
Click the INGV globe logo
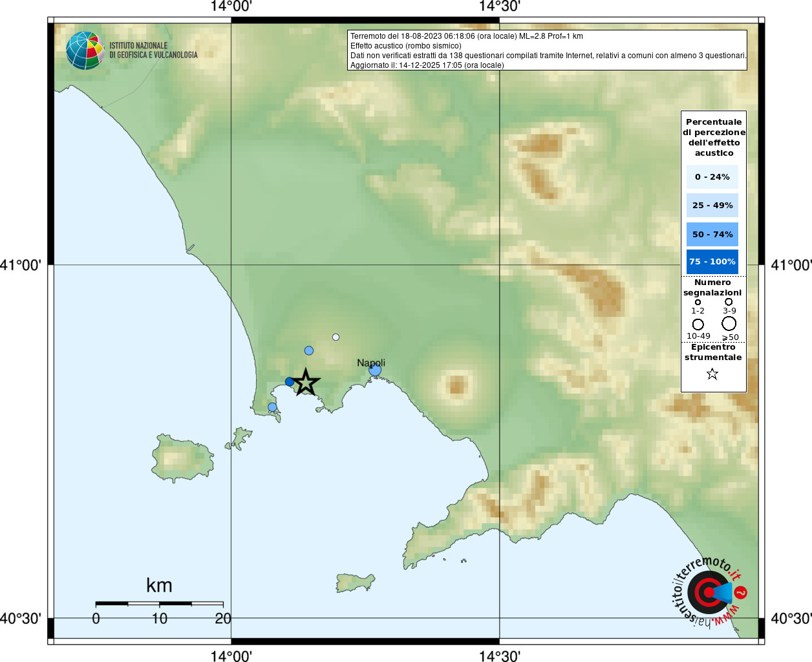[x=85, y=50]
